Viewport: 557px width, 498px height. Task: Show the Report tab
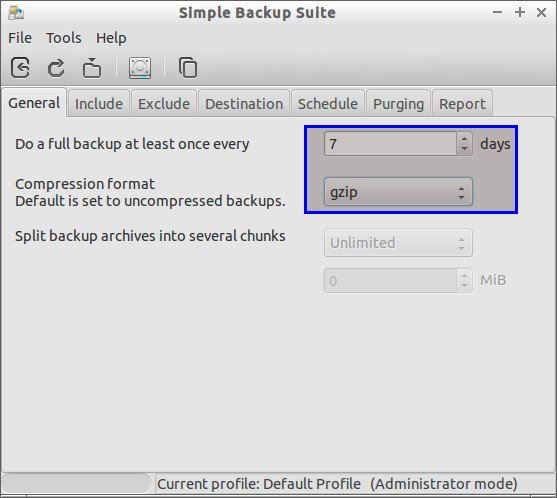(462, 104)
